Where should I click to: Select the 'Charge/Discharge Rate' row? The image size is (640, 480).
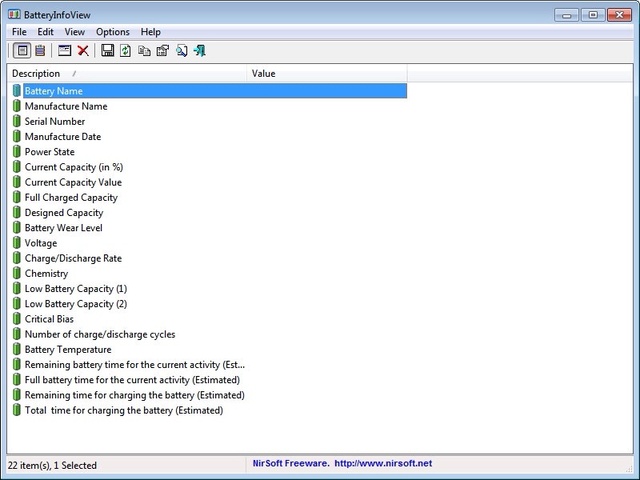(209, 258)
